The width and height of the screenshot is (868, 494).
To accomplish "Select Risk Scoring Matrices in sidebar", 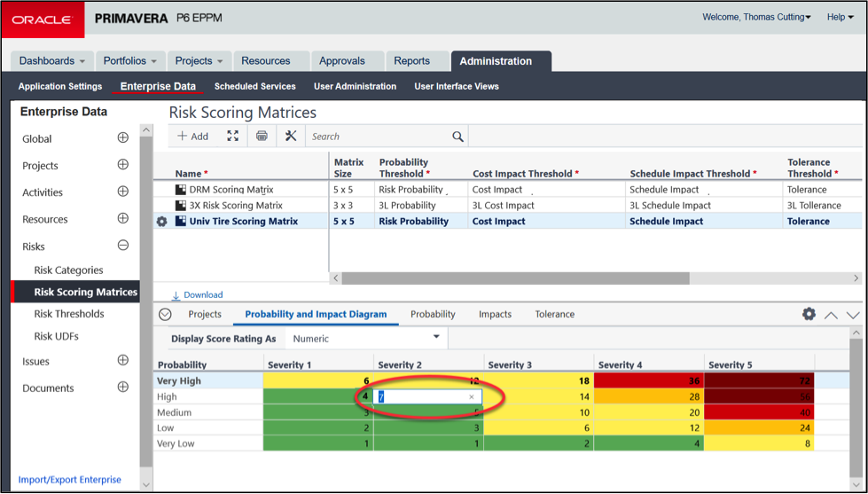I will pos(74,292).
